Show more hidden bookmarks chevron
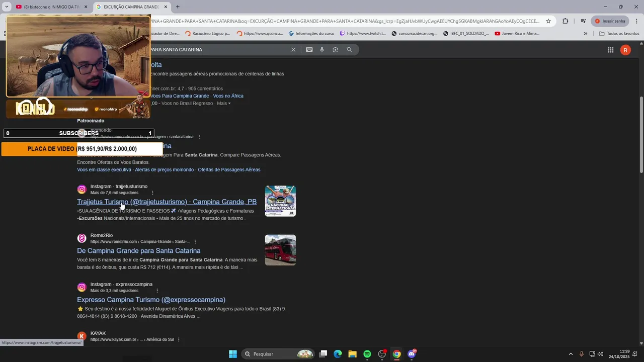 [x=585, y=34]
